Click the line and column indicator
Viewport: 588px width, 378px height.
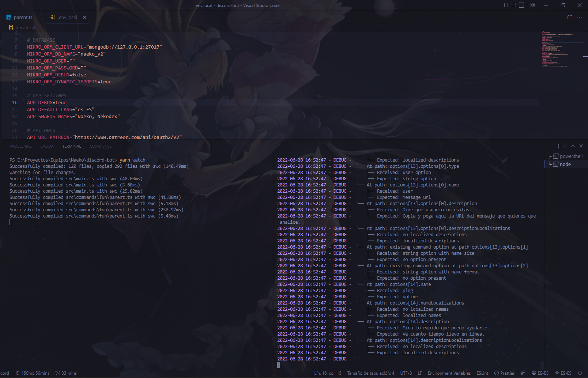tap(327, 373)
